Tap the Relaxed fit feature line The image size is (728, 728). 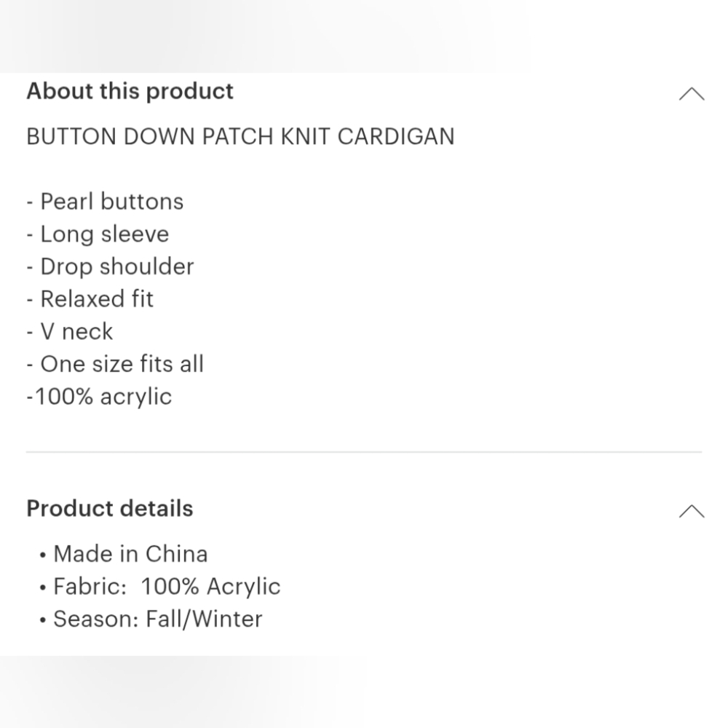[x=90, y=299]
